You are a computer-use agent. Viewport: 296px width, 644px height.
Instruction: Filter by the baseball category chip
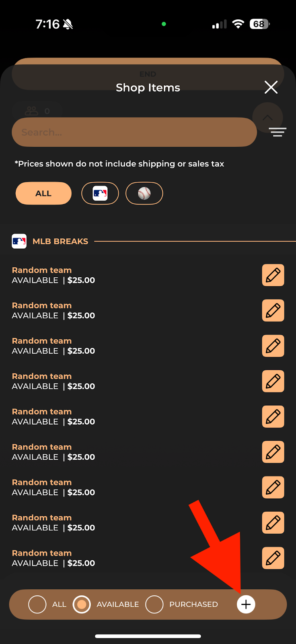pos(144,194)
